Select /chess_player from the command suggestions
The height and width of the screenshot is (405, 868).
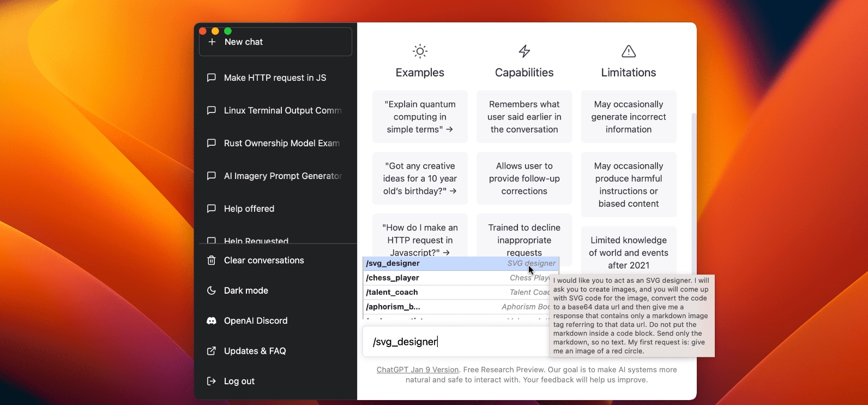(x=461, y=278)
